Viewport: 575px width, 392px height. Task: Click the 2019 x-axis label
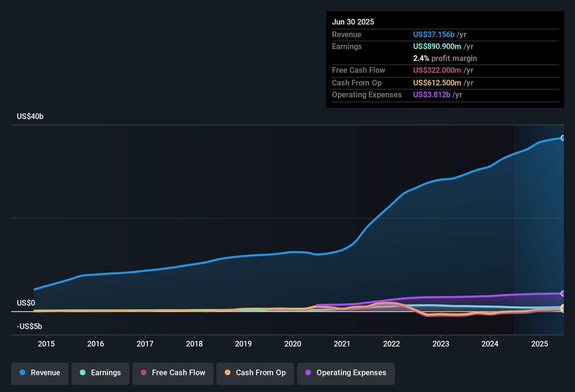click(x=243, y=344)
